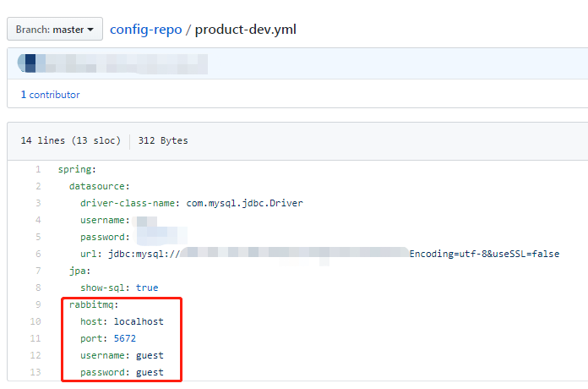
Task: Click the '14 lines (13 sloc)' text
Action: point(70,141)
